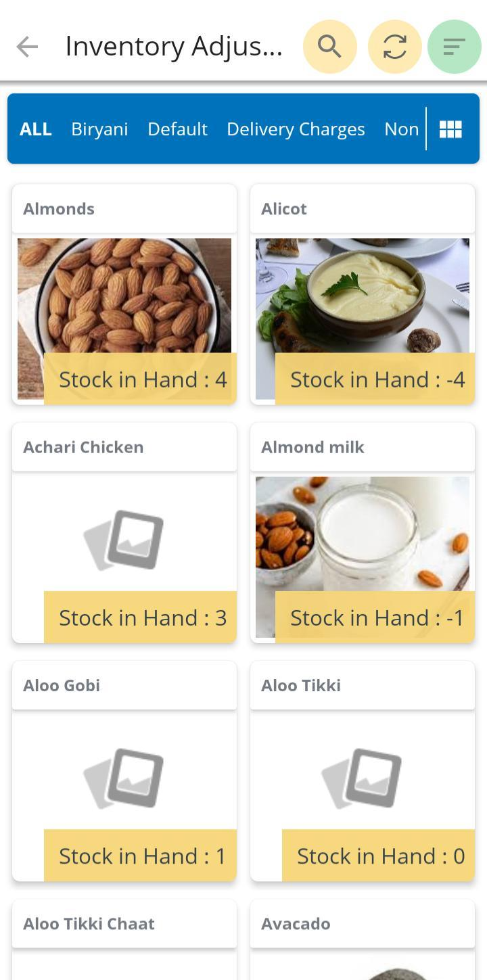Switch to the Biryani category tab
487x980 pixels.
pyautogui.click(x=99, y=129)
